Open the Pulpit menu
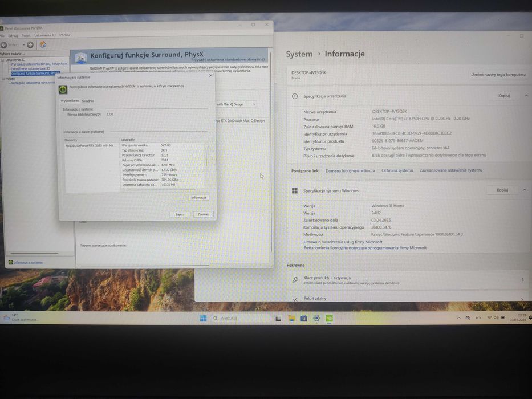The width and height of the screenshot is (532, 399). (x=26, y=35)
